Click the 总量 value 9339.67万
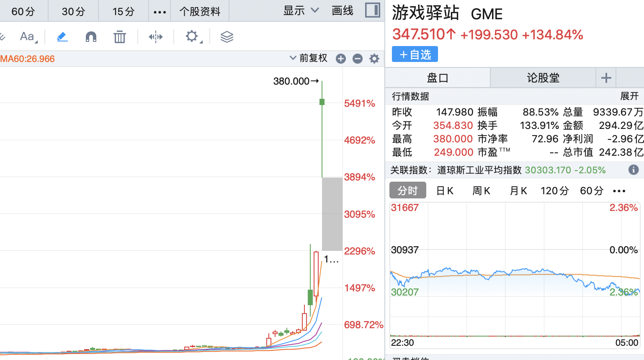This screenshot has width=644, height=360. (x=618, y=112)
